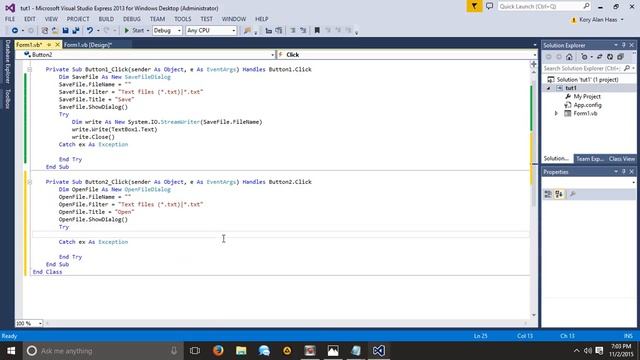Switch to the Class View tab

[622, 159]
